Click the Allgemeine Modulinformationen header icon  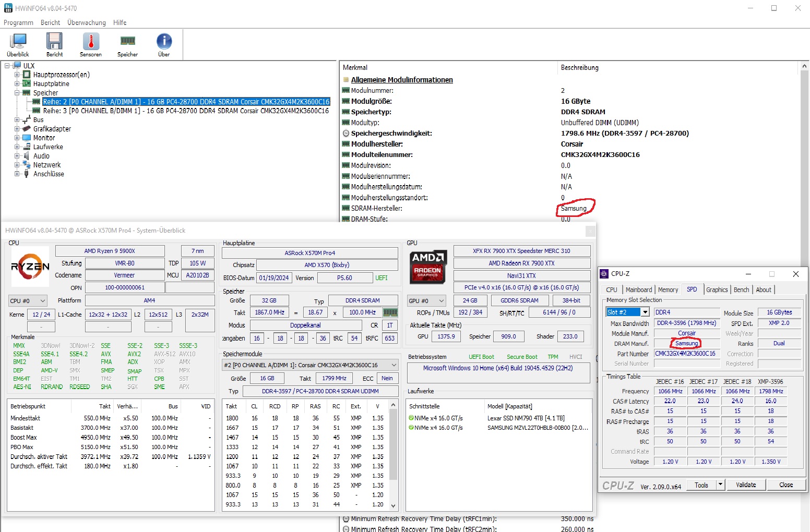coord(346,80)
